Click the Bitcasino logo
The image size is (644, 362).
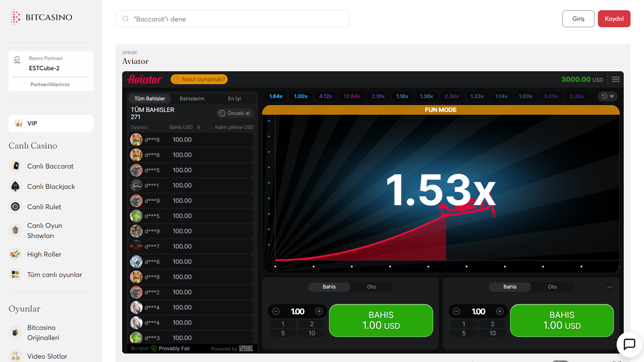41,17
